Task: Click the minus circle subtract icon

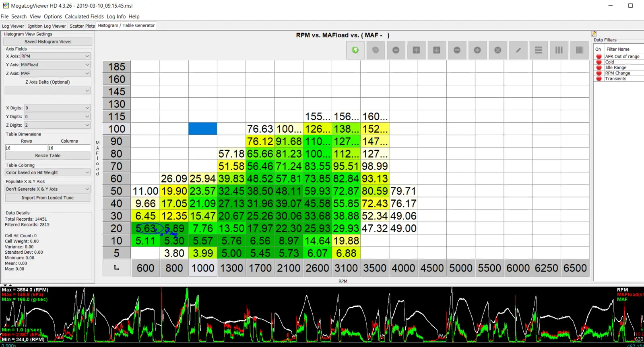Action: click(457, 50)
